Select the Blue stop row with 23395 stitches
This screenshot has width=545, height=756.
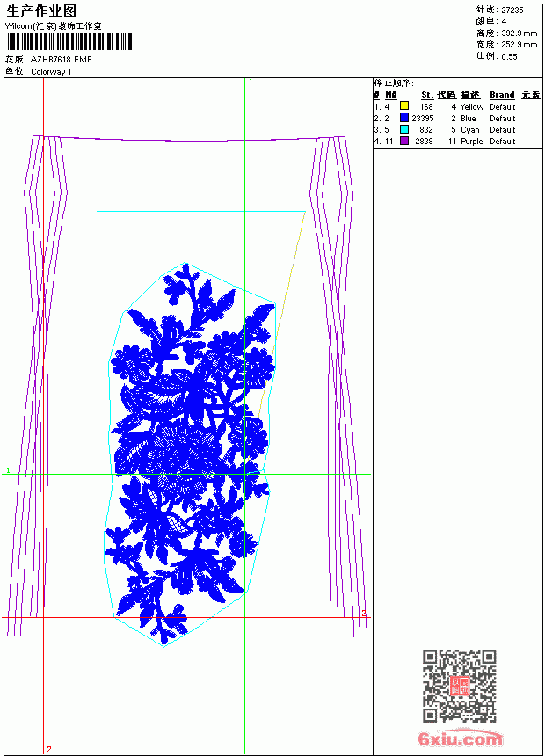445,118
